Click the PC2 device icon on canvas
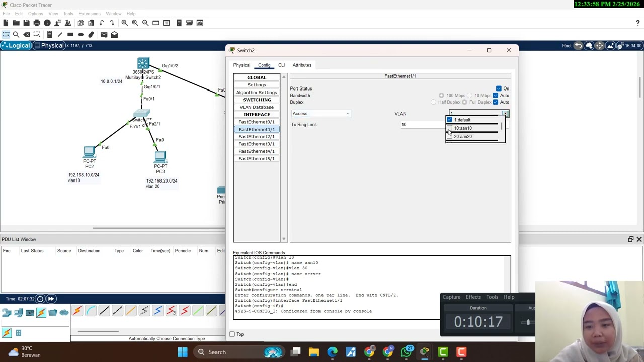The width and height of the screenshot is (644, 362). tap(89, 152)
